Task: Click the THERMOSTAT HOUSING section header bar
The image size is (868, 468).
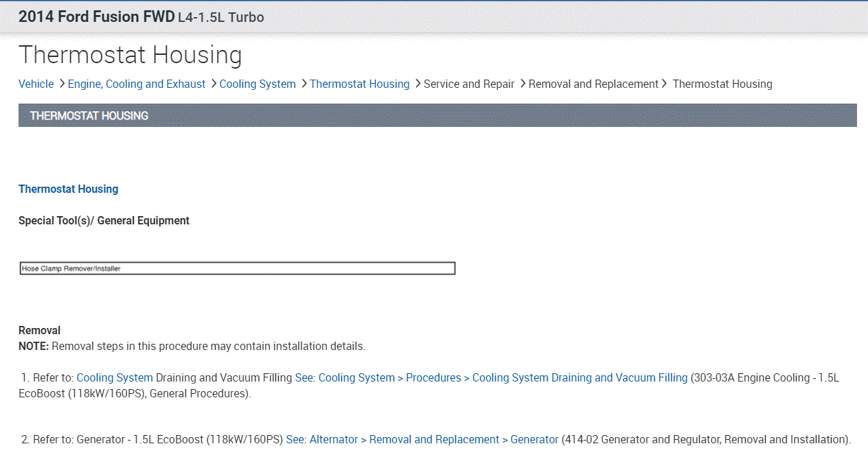Action: [437, 115]
